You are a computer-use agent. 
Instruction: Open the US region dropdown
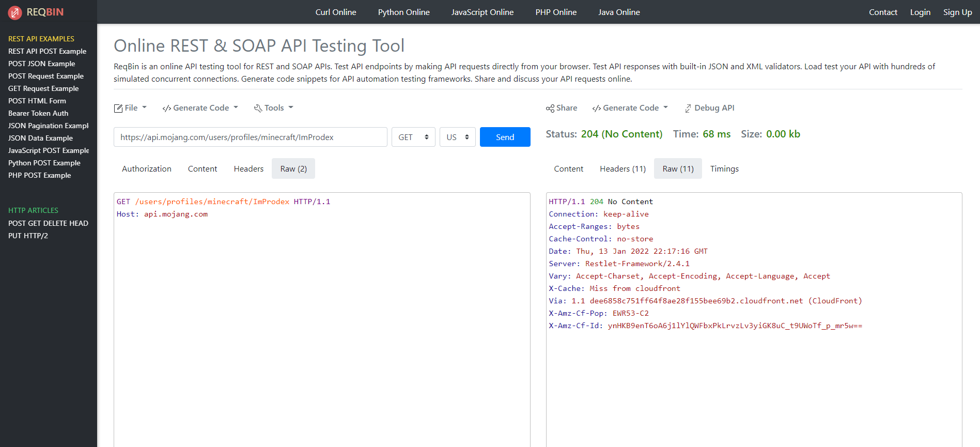pyautogui.click(x=457, y=137)
